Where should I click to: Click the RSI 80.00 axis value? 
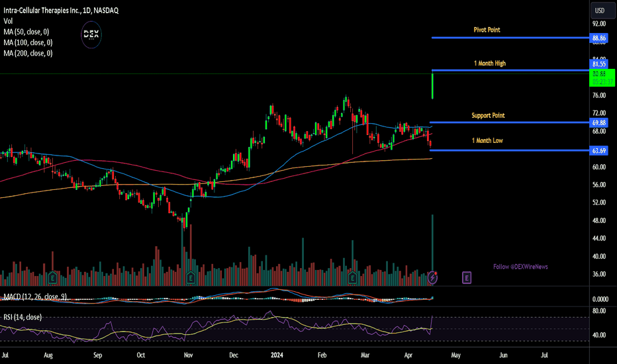pos(599,311)
